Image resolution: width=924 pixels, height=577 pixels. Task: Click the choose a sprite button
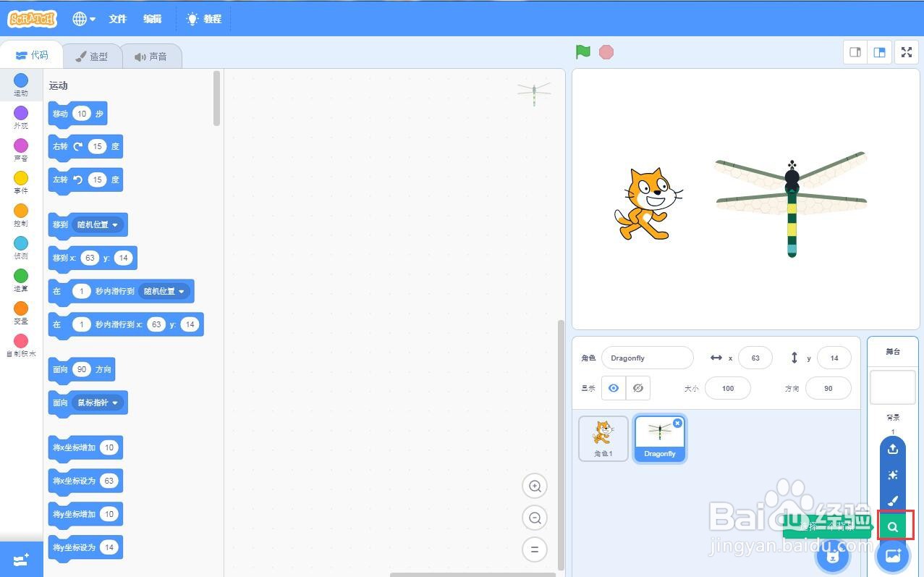832,556
